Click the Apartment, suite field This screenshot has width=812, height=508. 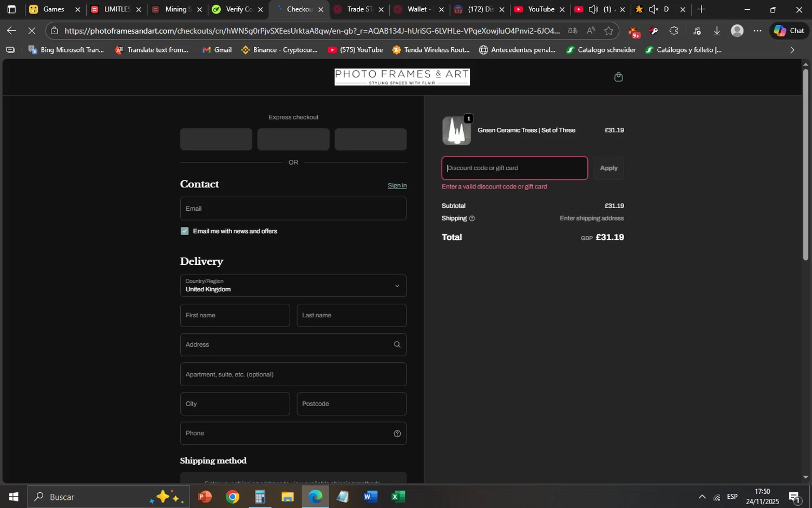click(x=293, y=374)
